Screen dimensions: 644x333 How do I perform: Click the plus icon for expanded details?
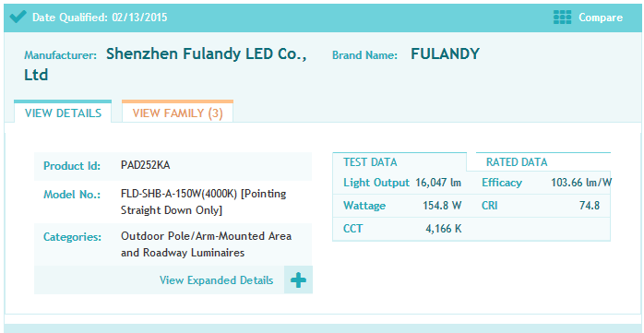pyautogui.click(x=298, y=280)
